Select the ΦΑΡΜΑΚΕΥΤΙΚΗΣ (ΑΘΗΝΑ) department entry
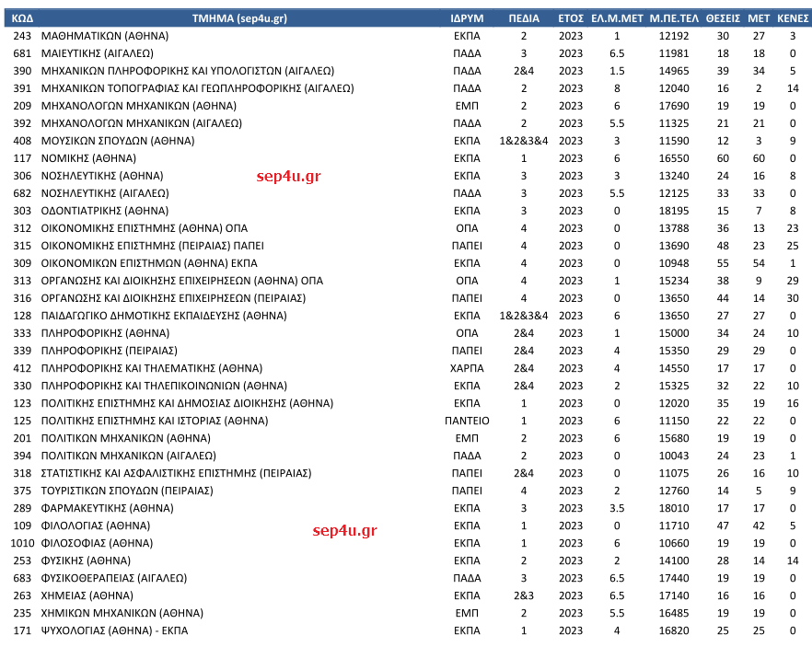This screenshot has width=812, height=647. pos(107,508)
